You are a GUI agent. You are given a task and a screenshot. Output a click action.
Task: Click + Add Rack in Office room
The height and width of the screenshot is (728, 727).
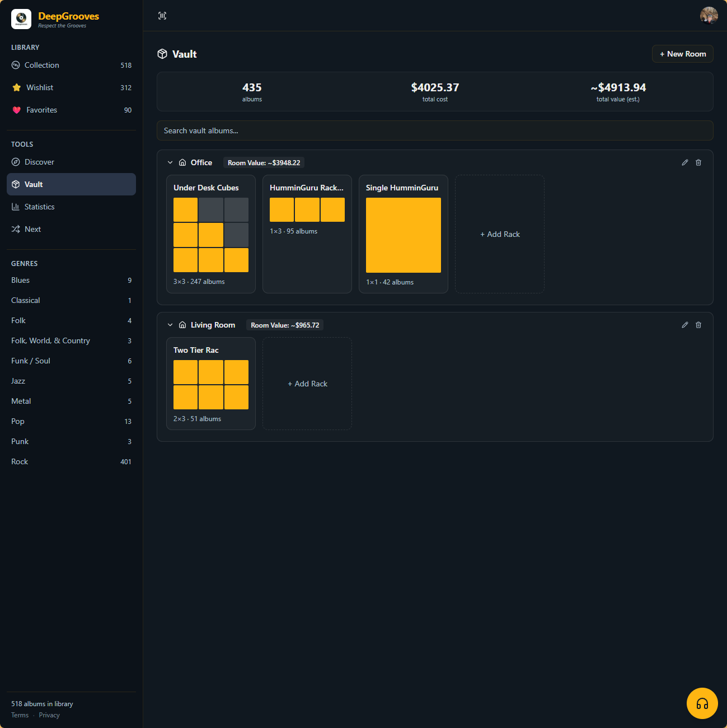(x=500, y=234)
